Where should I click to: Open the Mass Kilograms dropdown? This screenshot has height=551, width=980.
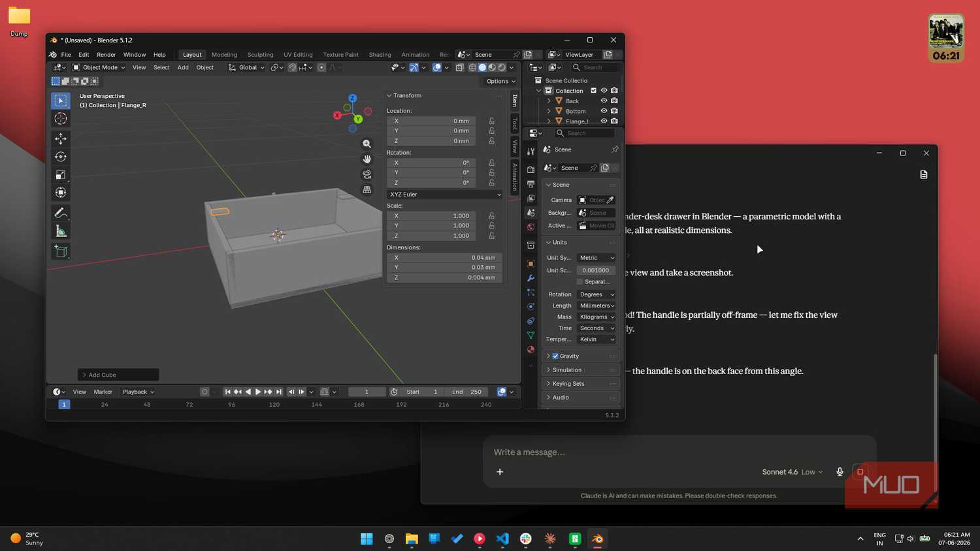tap(596, 317)
